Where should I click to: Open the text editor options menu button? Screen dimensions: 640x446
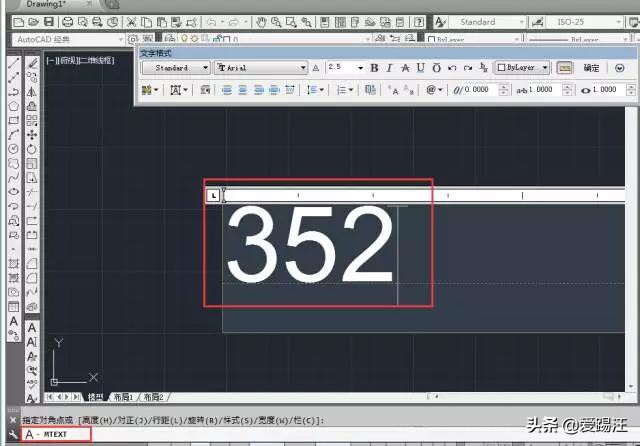[617, 68]
